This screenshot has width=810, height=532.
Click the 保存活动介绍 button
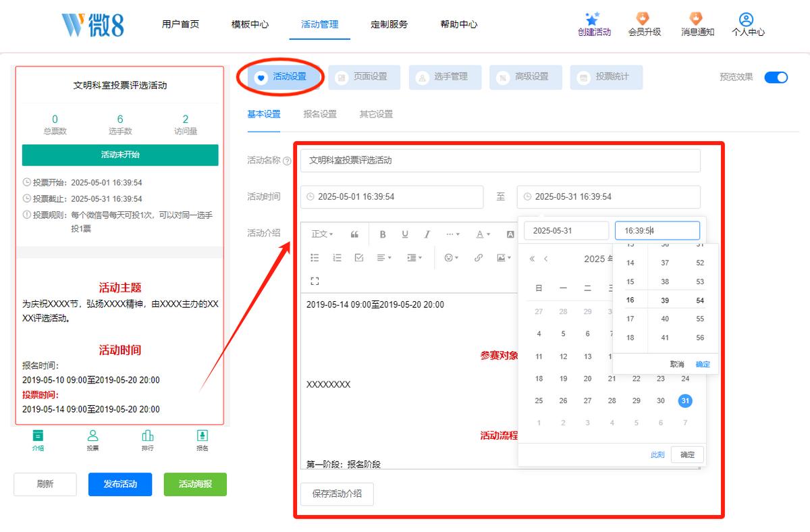(337, 494)
